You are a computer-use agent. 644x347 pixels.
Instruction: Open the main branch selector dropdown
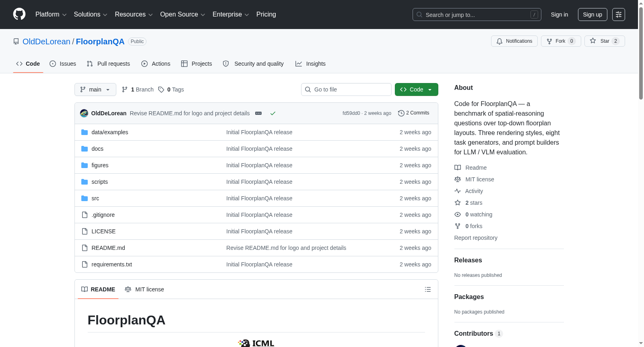[95, 89]
